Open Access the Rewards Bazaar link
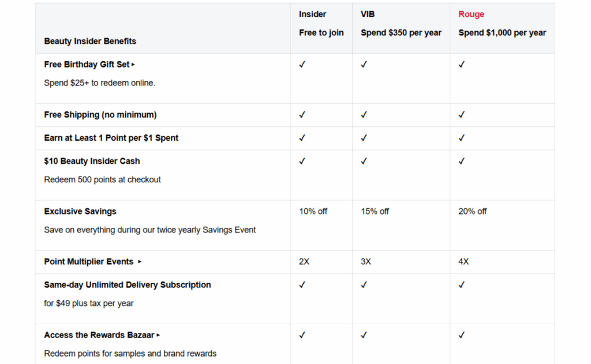591x364 pixels. 99,335
